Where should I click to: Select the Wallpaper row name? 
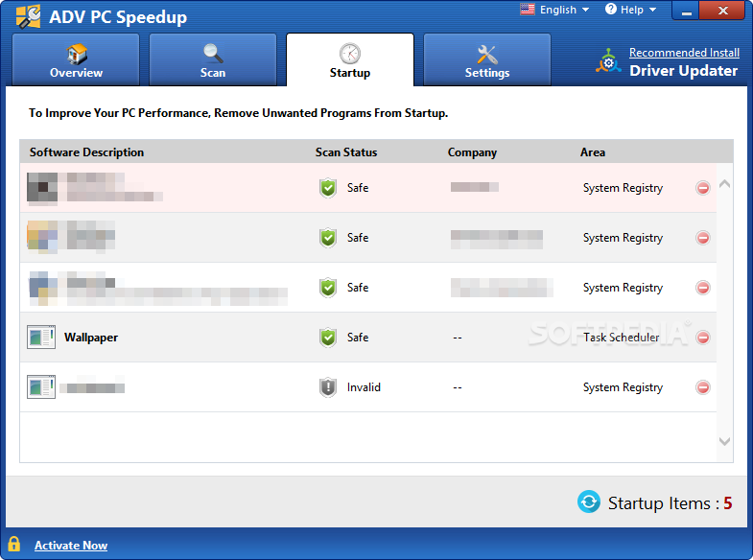point(91,338)
